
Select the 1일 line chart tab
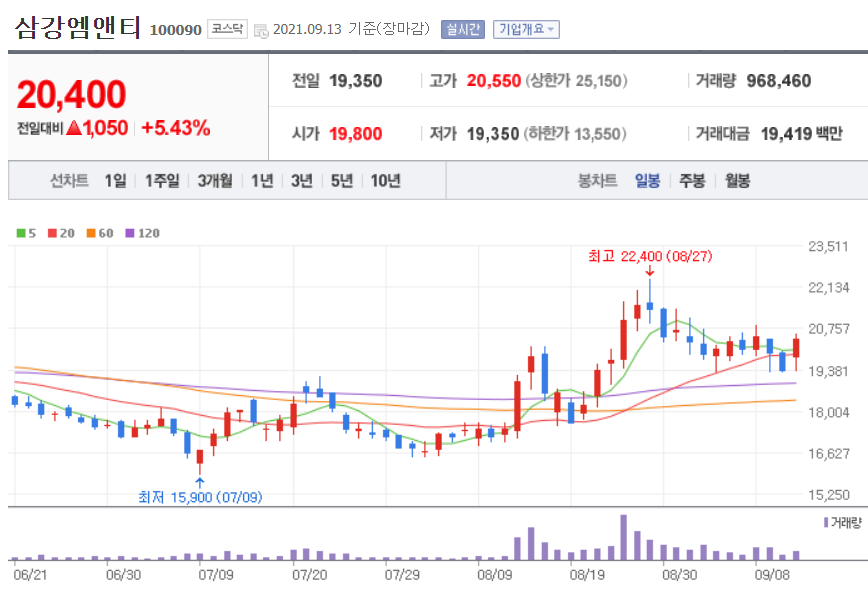pyautogui.click(x=116, y=180)
